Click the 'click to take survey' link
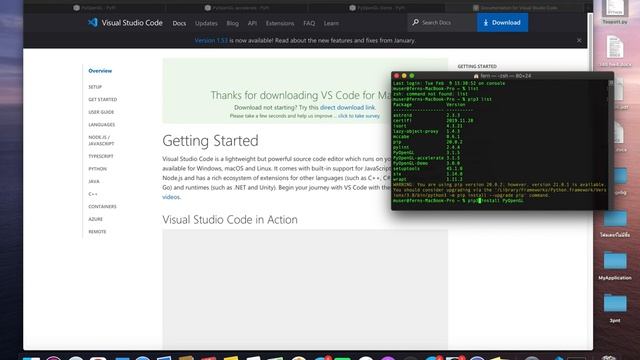640x360 pixels. point(359,116)
